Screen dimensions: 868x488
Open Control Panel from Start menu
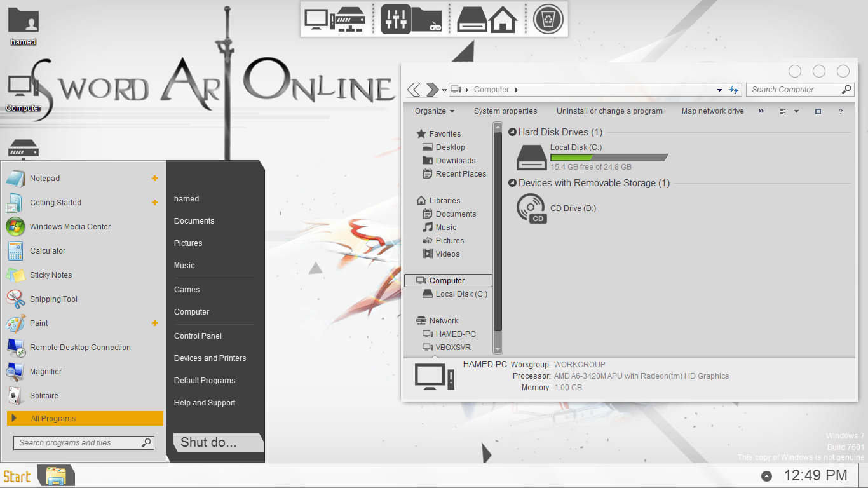tap(198, 336)
